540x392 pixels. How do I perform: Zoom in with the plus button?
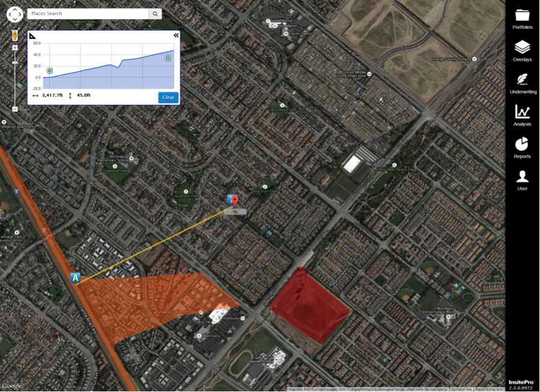15,47
